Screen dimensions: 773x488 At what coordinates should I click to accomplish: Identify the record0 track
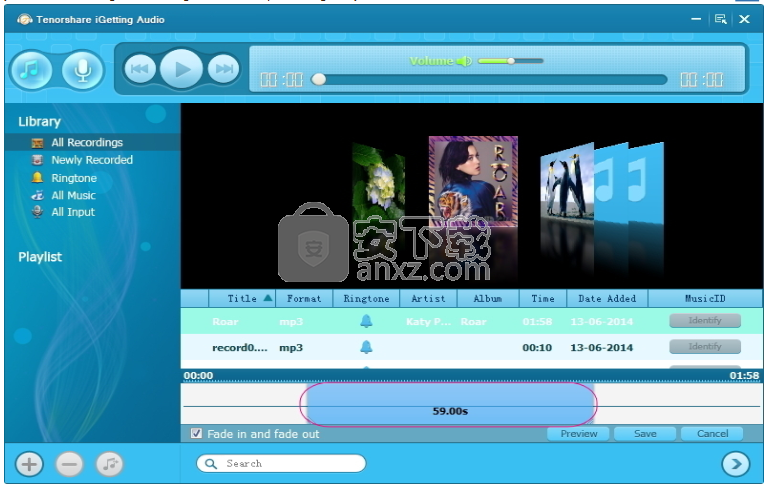click(705, 347)
